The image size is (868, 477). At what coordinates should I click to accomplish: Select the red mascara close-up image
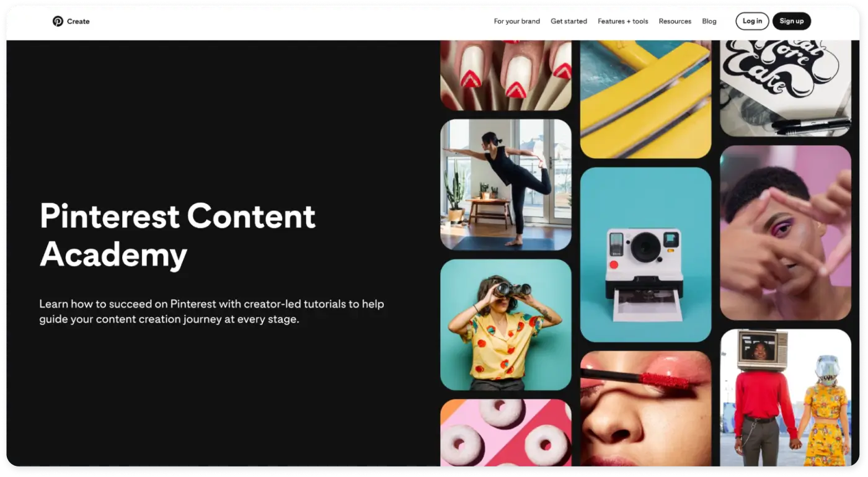pyautogui.click(x=645, y=409)
